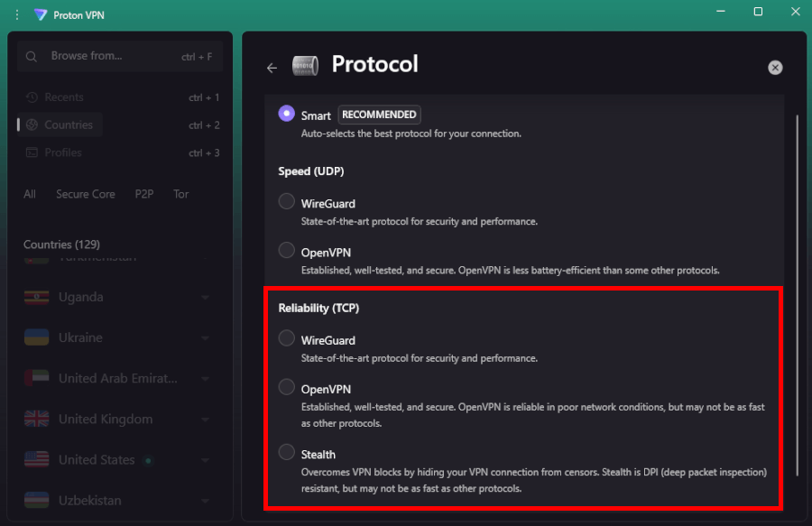Screen dimensions: 812x526
Task: Switch to the Secure Core filter tab
Action: click(86, 193)
